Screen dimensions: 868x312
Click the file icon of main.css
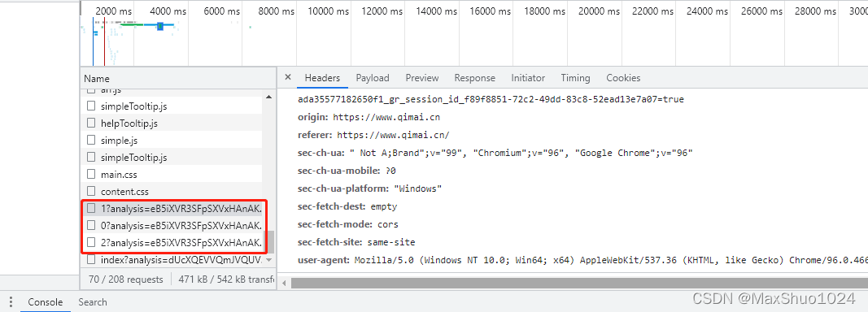point(91,174)
